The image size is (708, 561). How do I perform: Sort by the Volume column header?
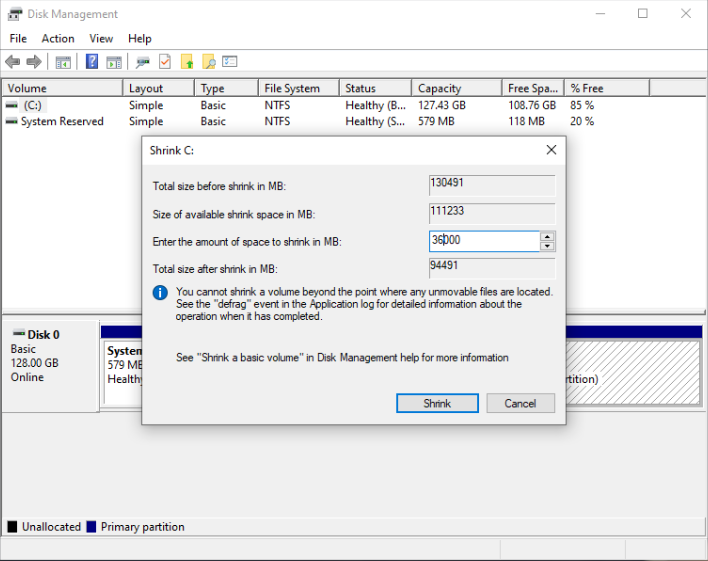pyautogui.click(x=62, y=88)
